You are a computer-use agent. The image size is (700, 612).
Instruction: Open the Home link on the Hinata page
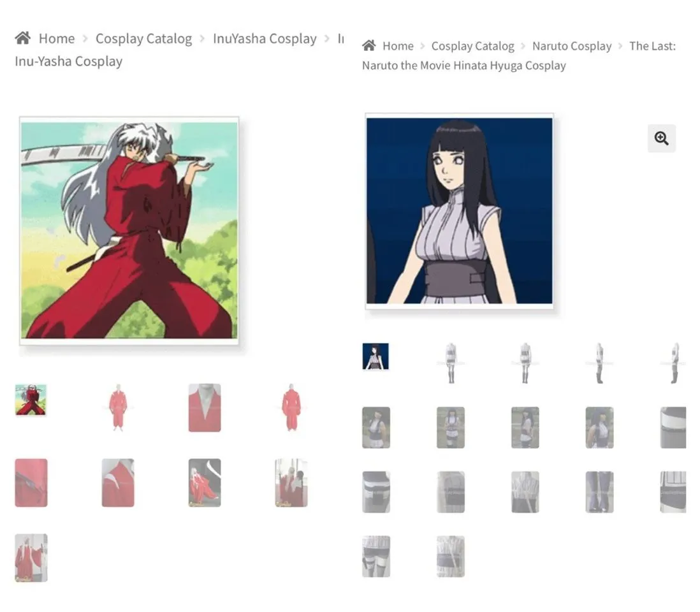coord(398,46)
